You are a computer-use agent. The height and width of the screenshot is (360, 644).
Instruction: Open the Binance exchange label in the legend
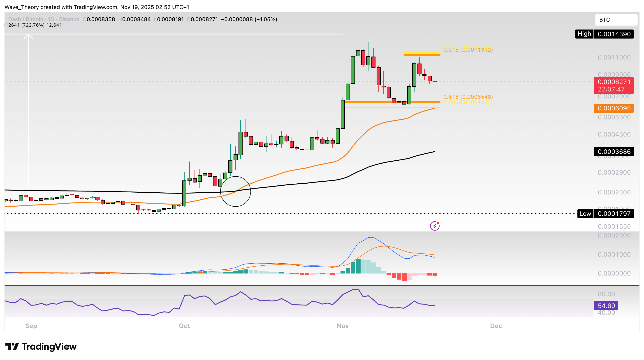[69, 19]
